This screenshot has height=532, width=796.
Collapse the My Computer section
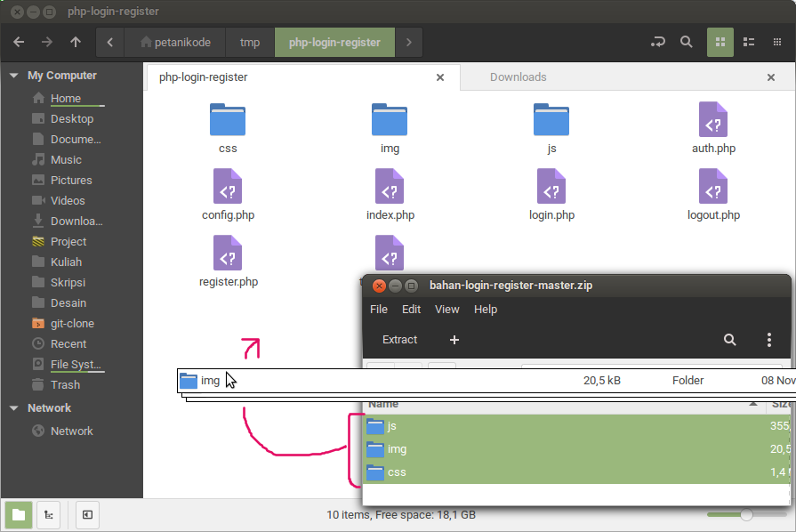[13, 76]
